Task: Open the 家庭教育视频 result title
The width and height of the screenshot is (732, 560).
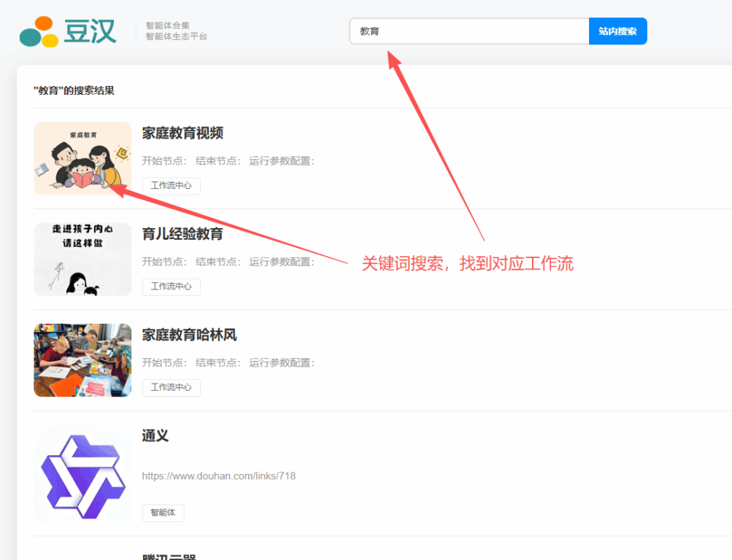Action: (182, 133)
